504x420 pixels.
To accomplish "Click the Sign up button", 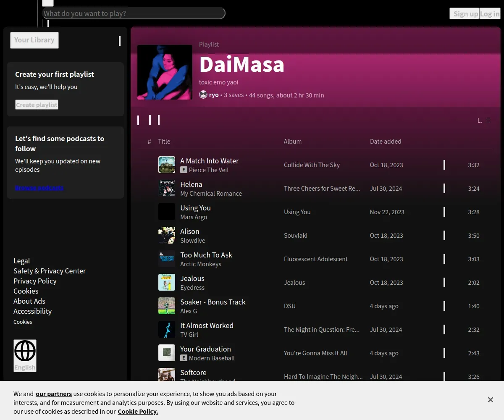I will (464, 13).
